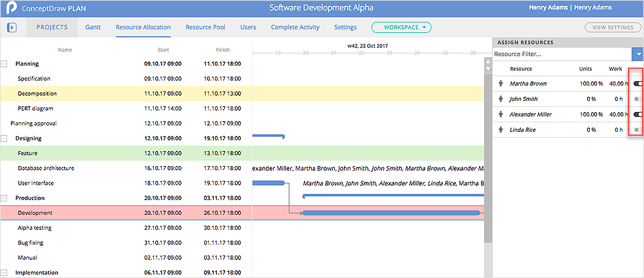644x278 pixels.
Task: Open the PROJECTS tab
Action: tap(52, 28)
